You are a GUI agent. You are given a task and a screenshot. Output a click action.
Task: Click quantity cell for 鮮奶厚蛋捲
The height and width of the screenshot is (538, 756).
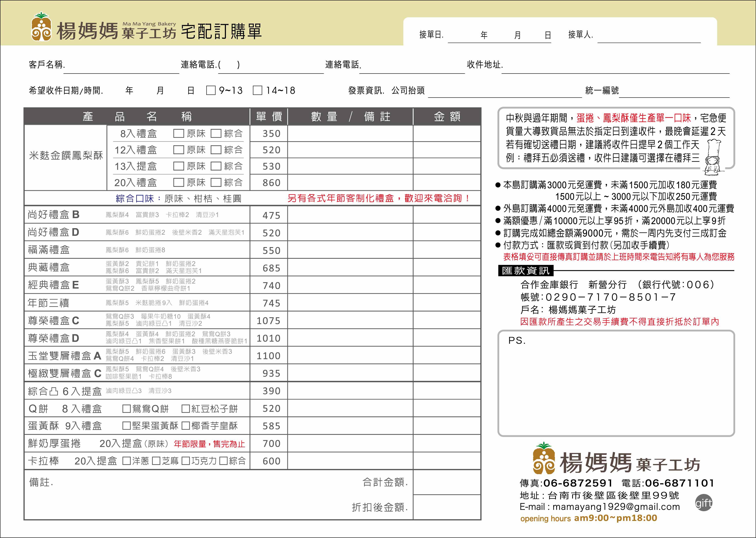(x=350, y=443)
